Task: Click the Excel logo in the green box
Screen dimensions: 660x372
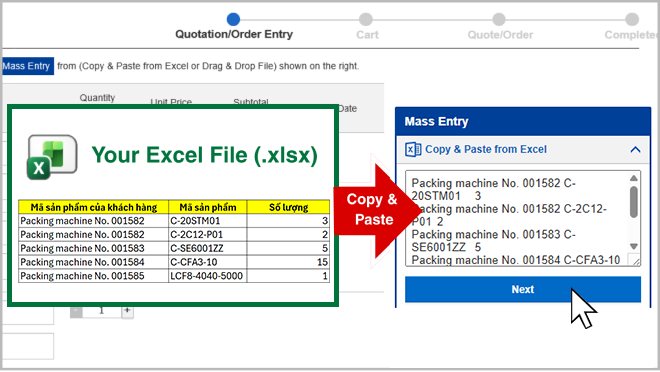Action: point(52,157)
